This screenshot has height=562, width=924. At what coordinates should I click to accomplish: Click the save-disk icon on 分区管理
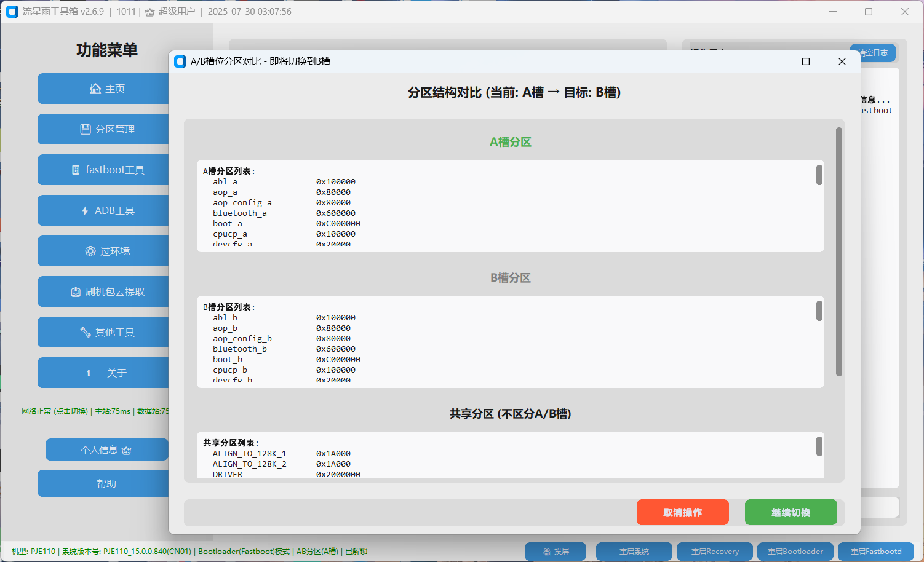pos(86,129)
